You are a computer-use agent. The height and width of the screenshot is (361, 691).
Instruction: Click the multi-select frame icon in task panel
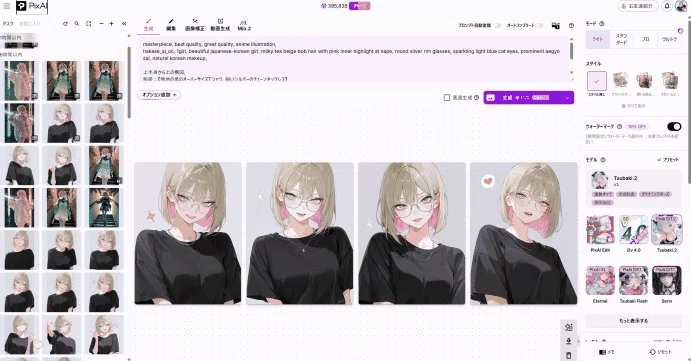pos(89,24)
